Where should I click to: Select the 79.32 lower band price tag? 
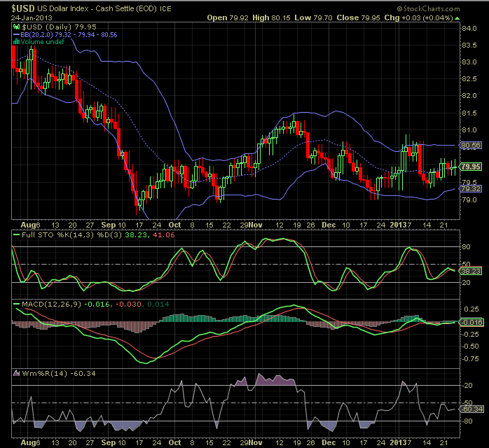tap(469, 189)
